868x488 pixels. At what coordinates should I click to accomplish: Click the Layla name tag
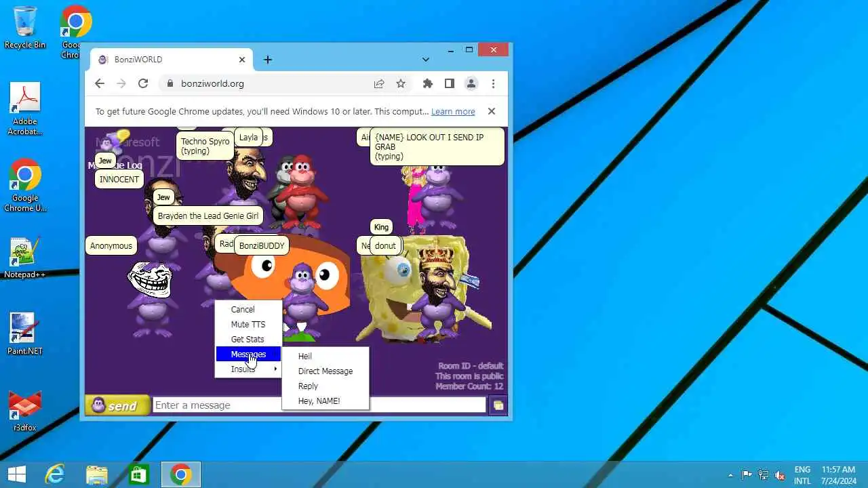tap(248, 137)
